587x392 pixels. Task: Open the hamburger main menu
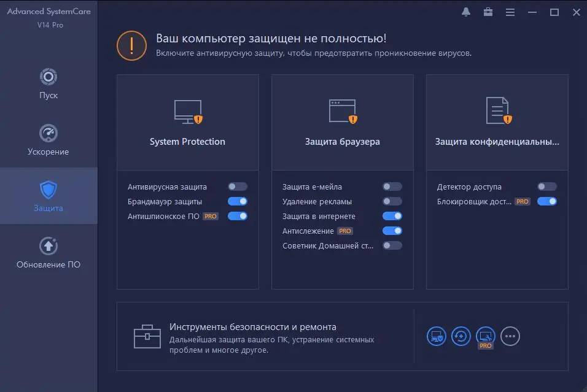tap(510, 12)
